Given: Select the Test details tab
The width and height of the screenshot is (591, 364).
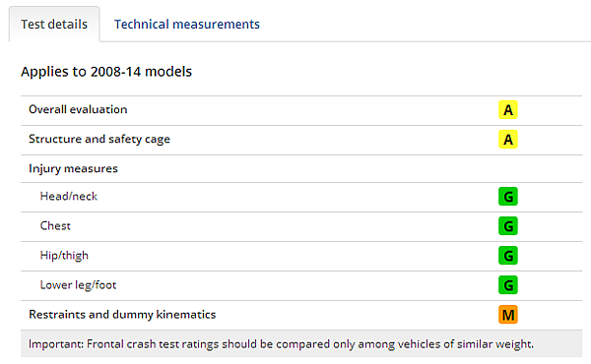Looking at the screenshot, I should pos(54,24).
